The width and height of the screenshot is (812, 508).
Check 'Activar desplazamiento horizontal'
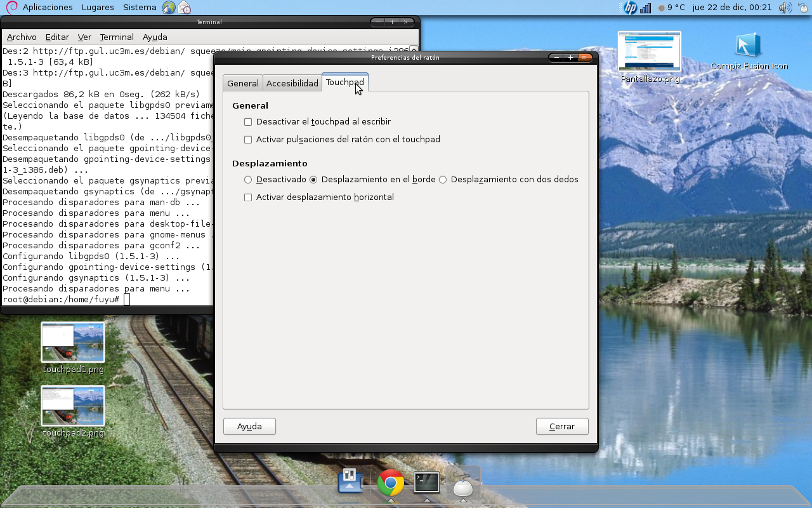tap(247, 197)
